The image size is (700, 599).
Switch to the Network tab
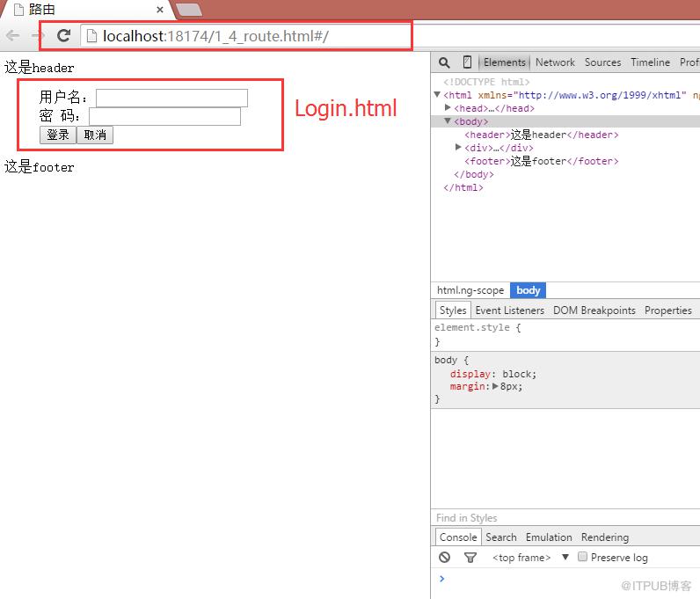(x=555, y=62)
